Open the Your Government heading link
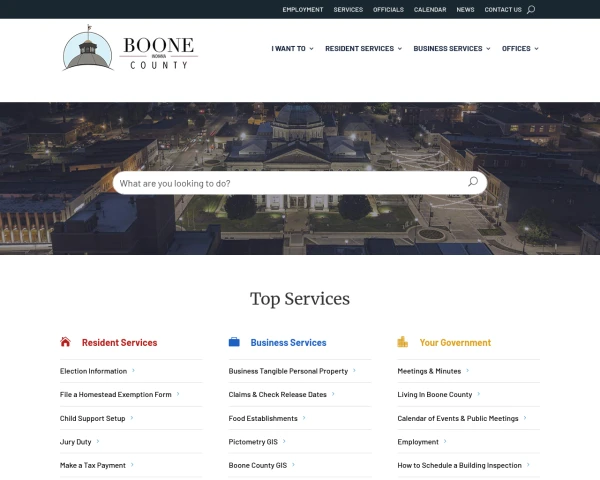Screen dimensions: 600x480 coord(455,343)
